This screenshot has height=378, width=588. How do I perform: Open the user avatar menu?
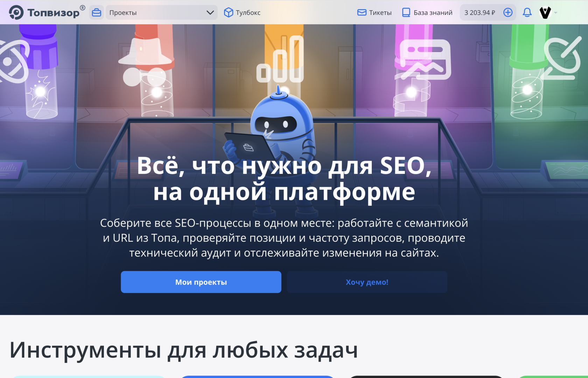pos(545,13)
